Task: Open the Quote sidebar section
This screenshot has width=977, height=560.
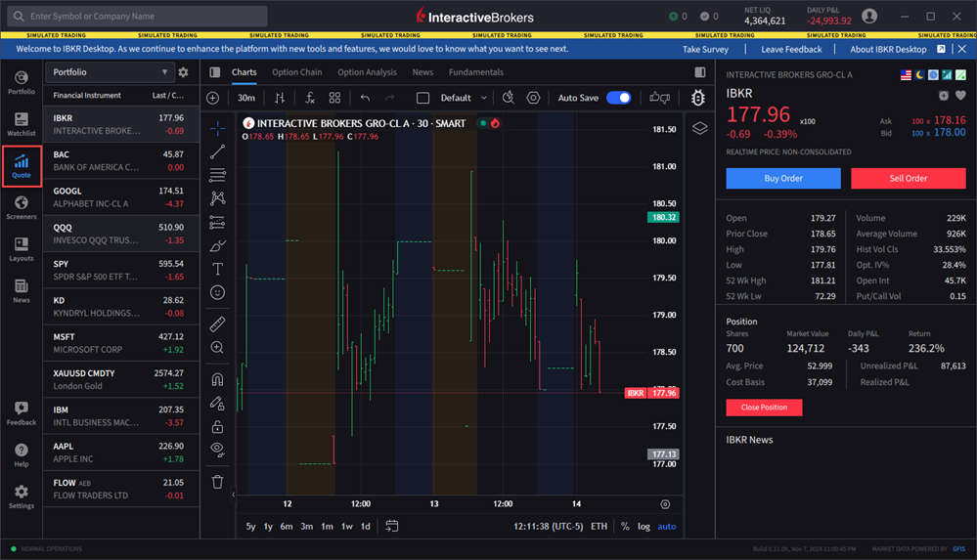Action: point(22,166)
